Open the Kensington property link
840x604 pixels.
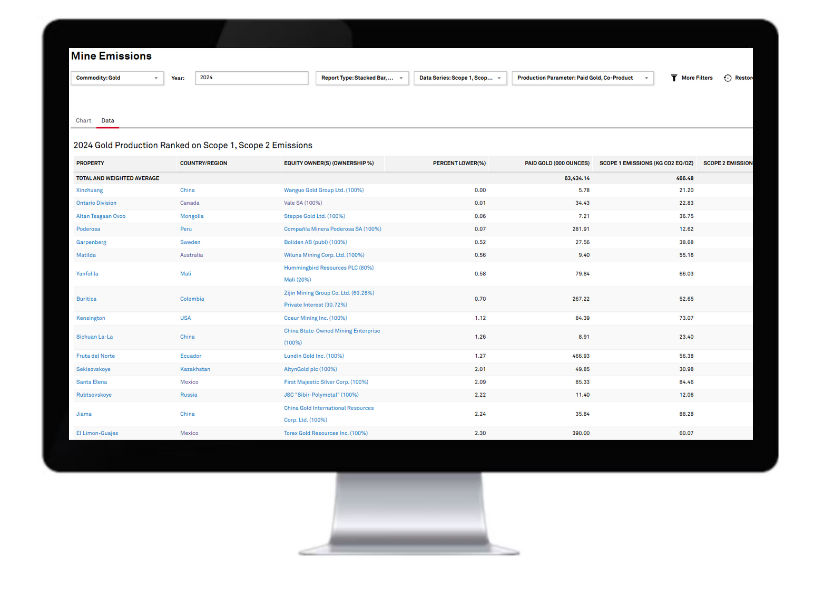click(91, 318)
